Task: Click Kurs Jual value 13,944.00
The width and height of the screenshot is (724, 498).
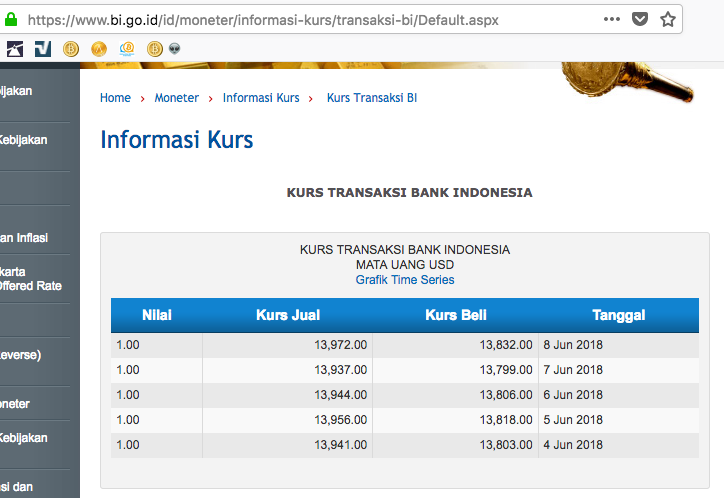Action: click(341, 395)
